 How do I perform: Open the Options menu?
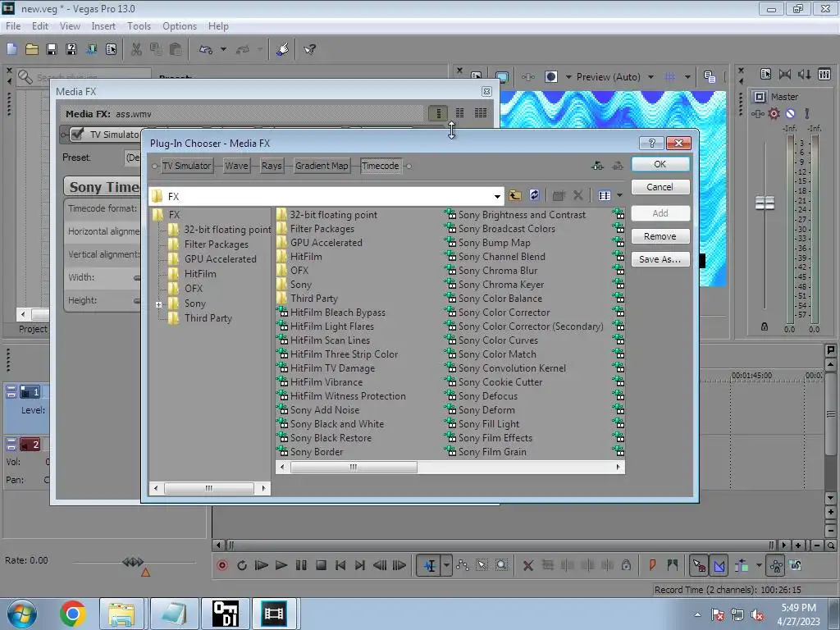click(x=180, y=25)
